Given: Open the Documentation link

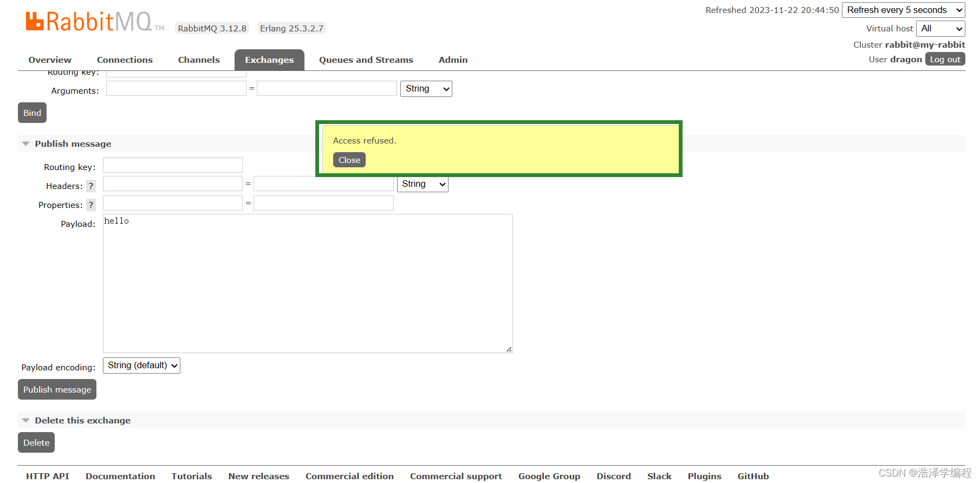Looking at the screenshot, I should pyautogui.click(x=120, y=476).
